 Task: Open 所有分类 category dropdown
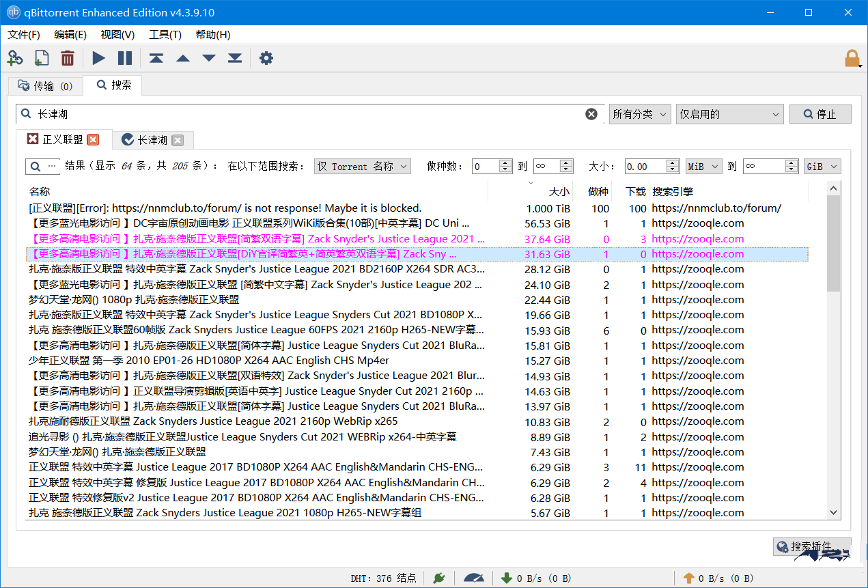point(640,114)
